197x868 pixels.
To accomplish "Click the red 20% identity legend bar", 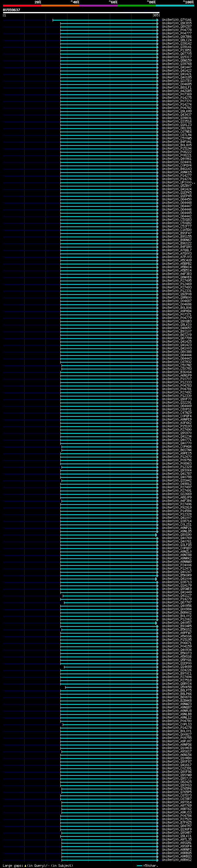I will [22, 6].
